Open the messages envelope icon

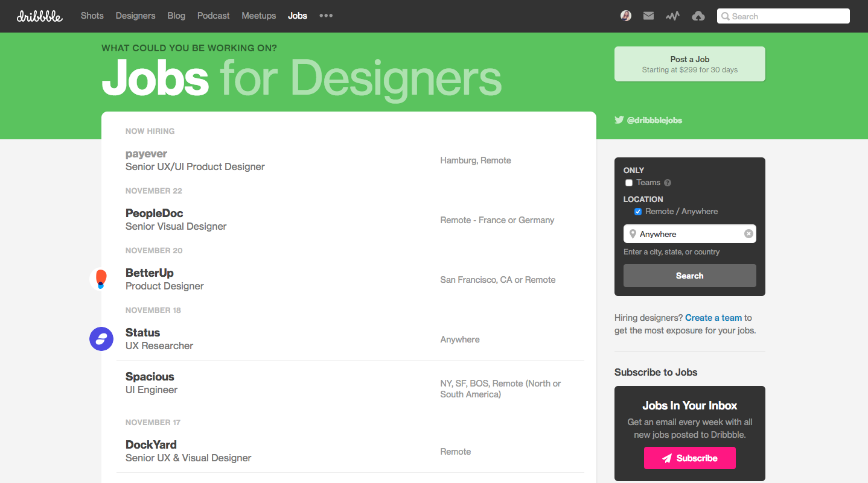(648, 16)
